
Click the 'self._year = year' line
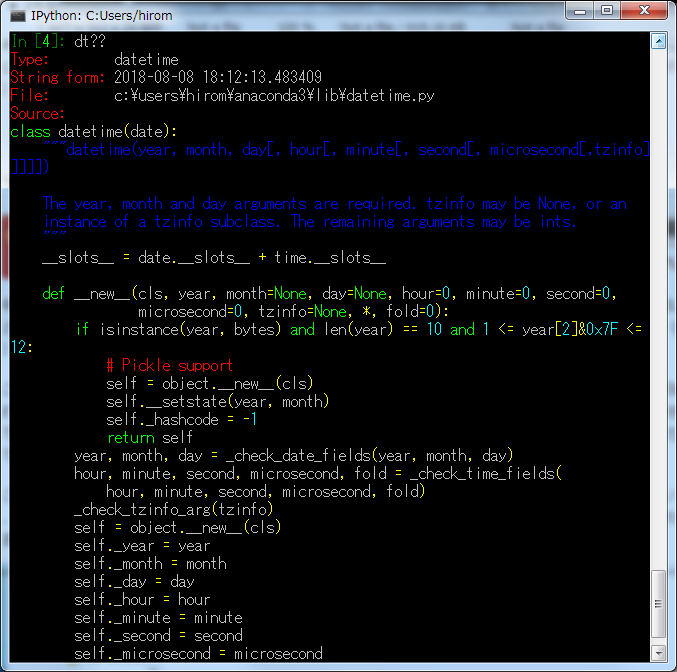click(x=142, y=546)
